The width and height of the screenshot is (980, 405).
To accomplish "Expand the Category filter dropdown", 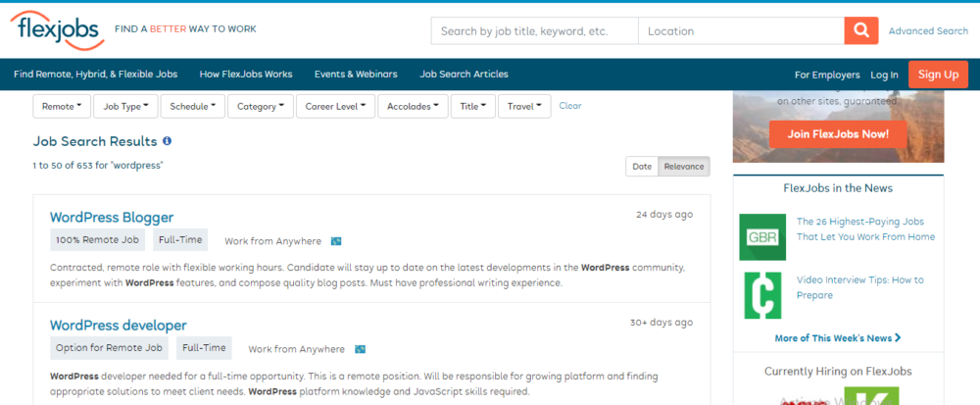I will point(261,106).
